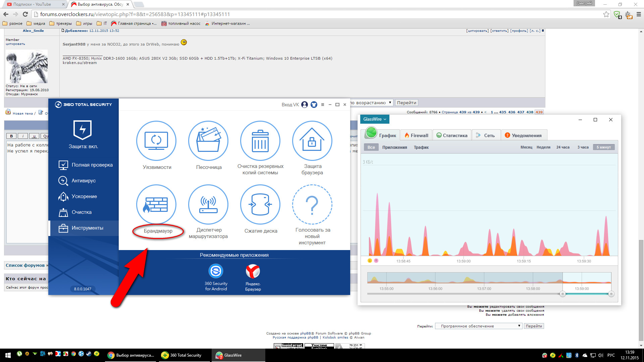Toggle the download traffic arrow indicator
The height and width of the screenshot is (362, 644).
[x=370, y=260]
